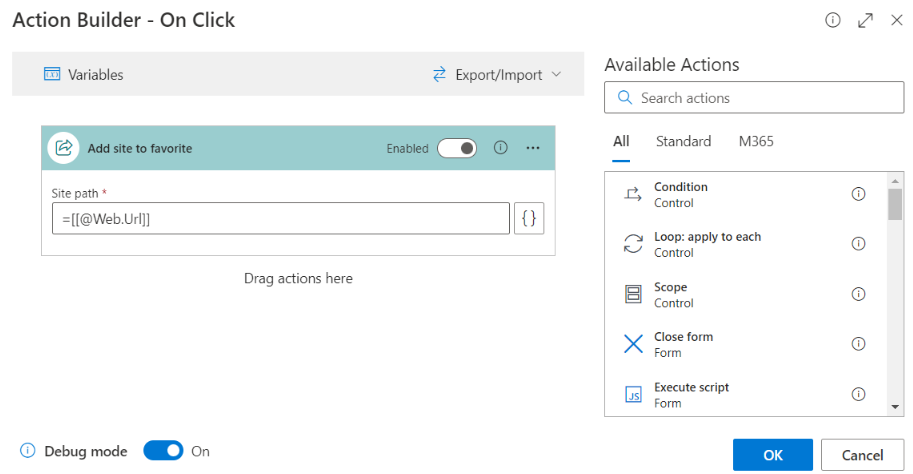Switch to the Standard tab

[x=683, y=142]
